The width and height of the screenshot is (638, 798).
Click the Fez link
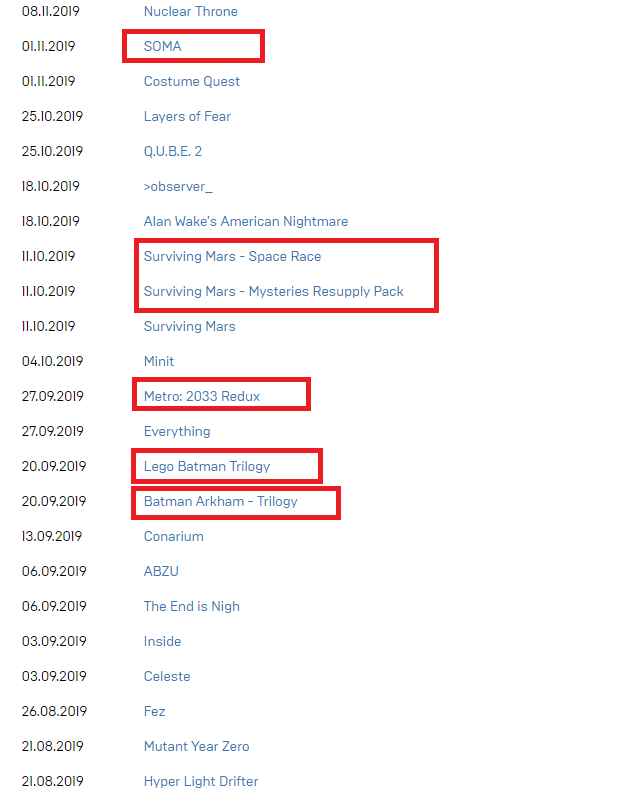tap(155, 711)
